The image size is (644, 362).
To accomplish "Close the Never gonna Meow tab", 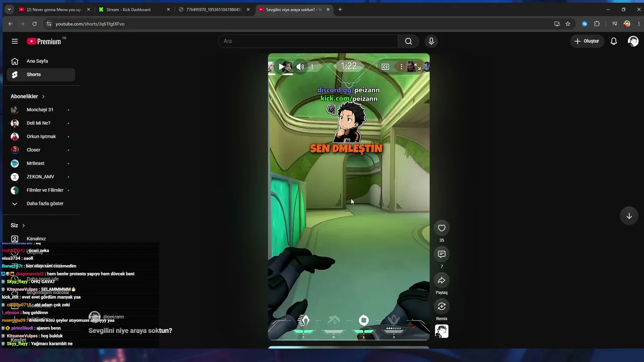I will tap(89, 10).
